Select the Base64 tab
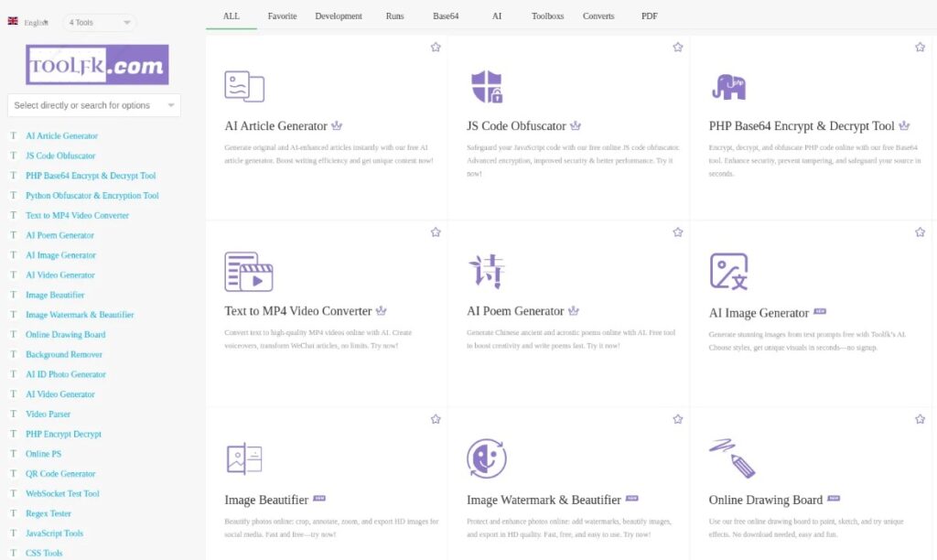Screen dimensions: 937x560 pyautogui.click(x=447, y=16)
